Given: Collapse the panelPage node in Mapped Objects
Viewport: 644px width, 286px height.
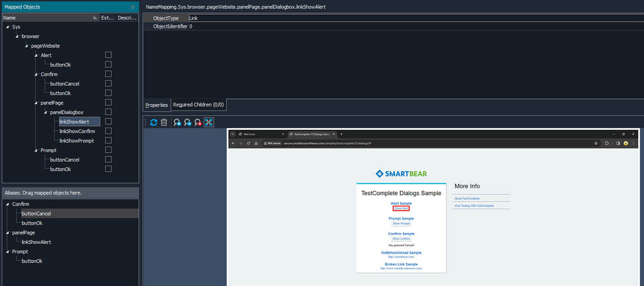Looking at the screenshot, I should pyautogui.click(x=35, y=103).
